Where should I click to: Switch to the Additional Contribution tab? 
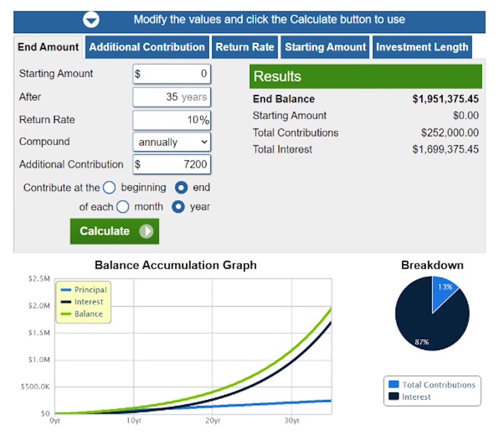click(x=147, y=47)
